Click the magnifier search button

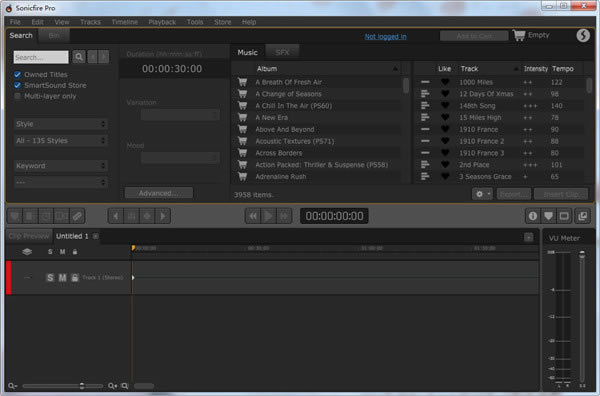[79, 57]
